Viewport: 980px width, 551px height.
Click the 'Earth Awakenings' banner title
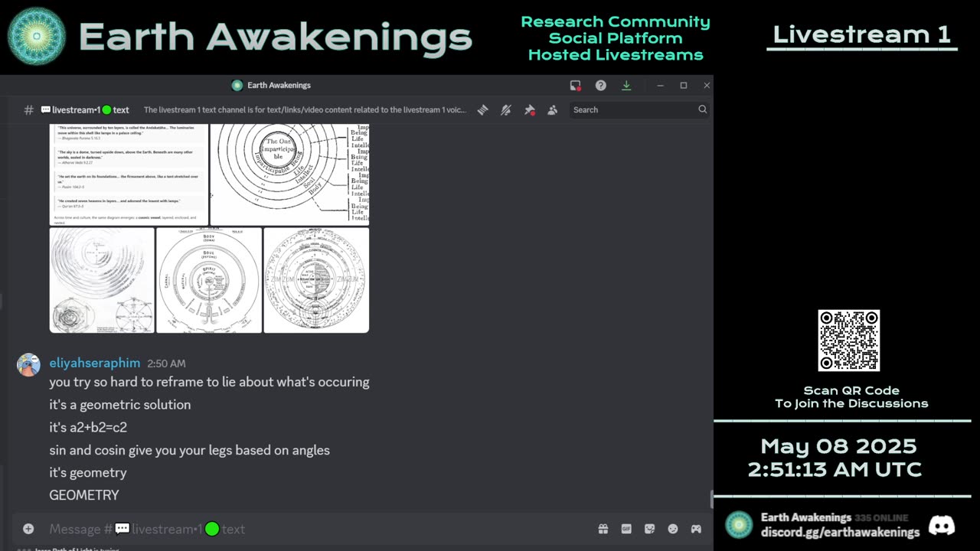pyautogui.click(x=276, y=37)
